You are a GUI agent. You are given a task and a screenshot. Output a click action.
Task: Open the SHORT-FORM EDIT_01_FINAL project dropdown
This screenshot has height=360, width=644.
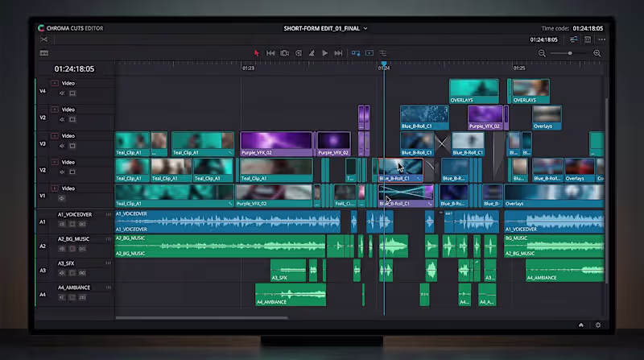325,28
